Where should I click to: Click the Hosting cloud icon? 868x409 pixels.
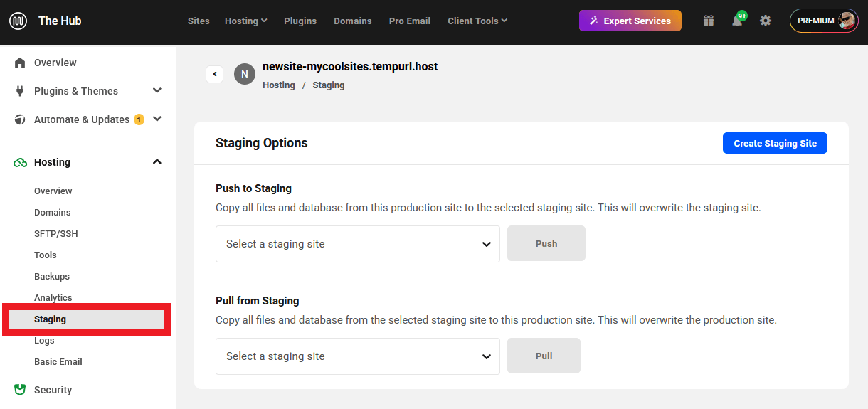[x=20, y=162]
